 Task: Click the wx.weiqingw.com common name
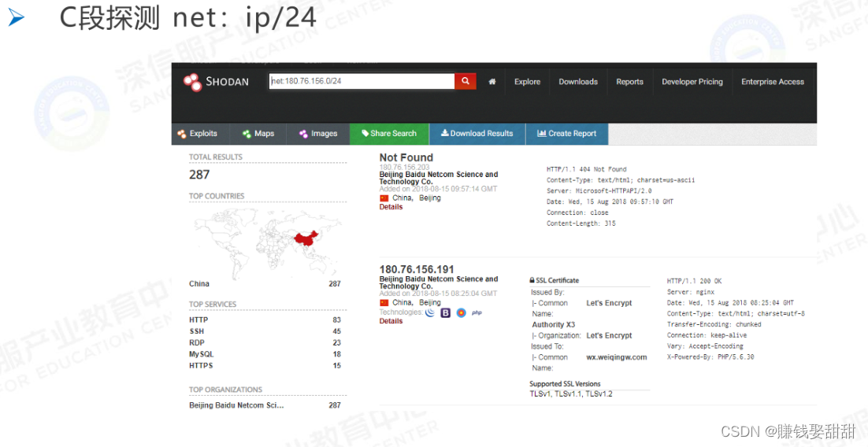pyautogui.click(x=616, y=357)
